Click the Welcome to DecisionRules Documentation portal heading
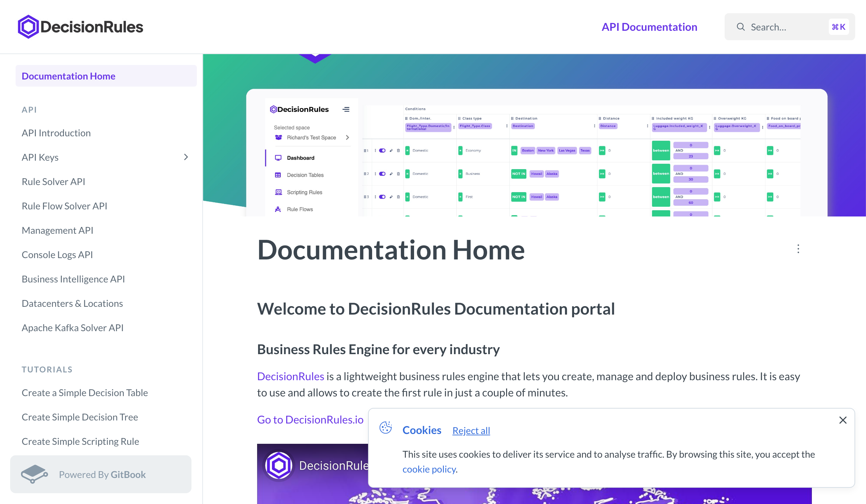Image resolution: width=866 pixels, height=504 pixels. 436,308
